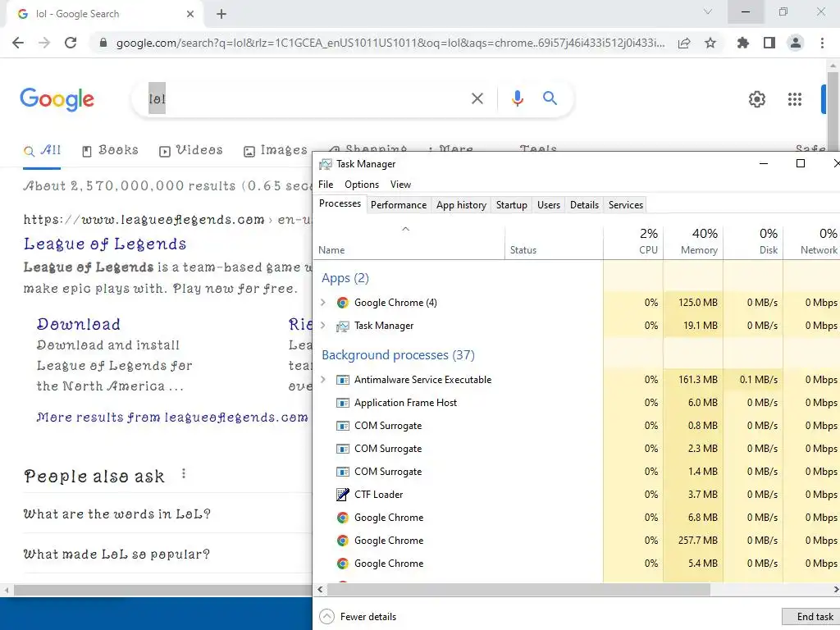This screenshot has width=840, height=630.
Task: Click More options beside People also ask
Action: pyautogui.click(x=184, y=473)
